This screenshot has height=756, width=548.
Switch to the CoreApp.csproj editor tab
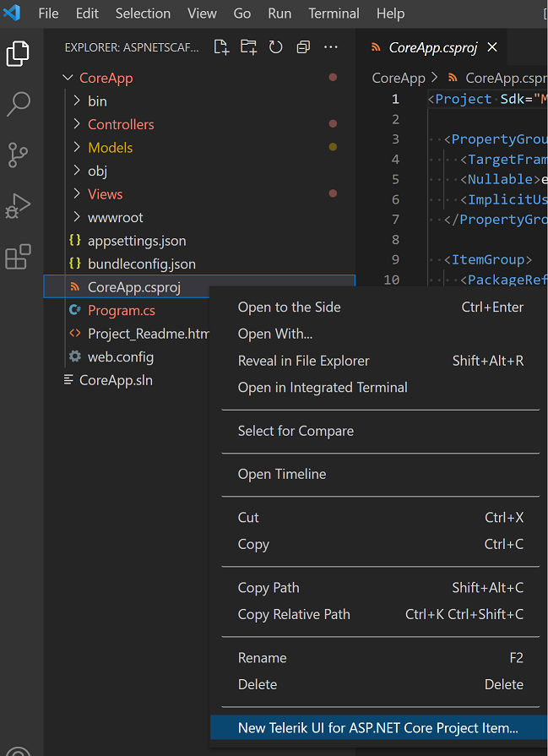(432, 47)
